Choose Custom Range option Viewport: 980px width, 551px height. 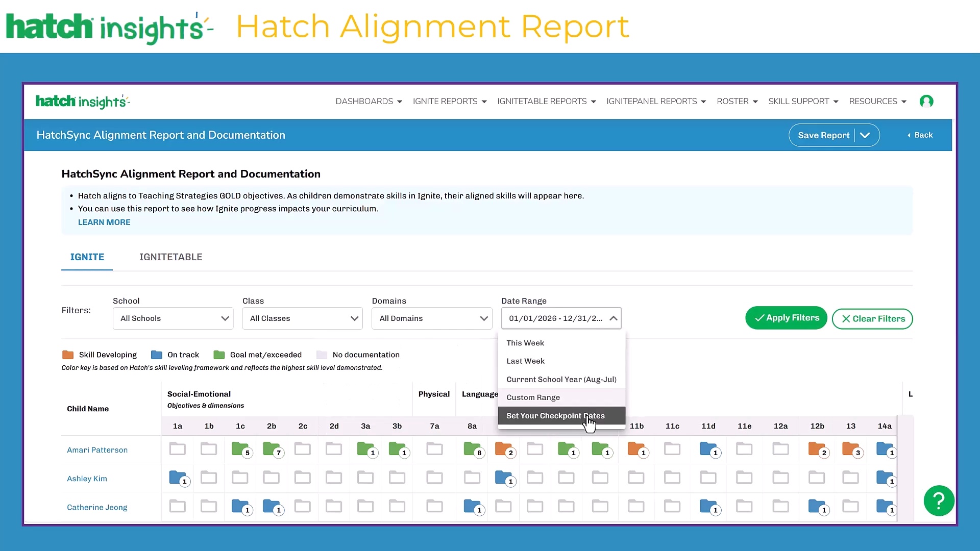click(x=561, y=397)
